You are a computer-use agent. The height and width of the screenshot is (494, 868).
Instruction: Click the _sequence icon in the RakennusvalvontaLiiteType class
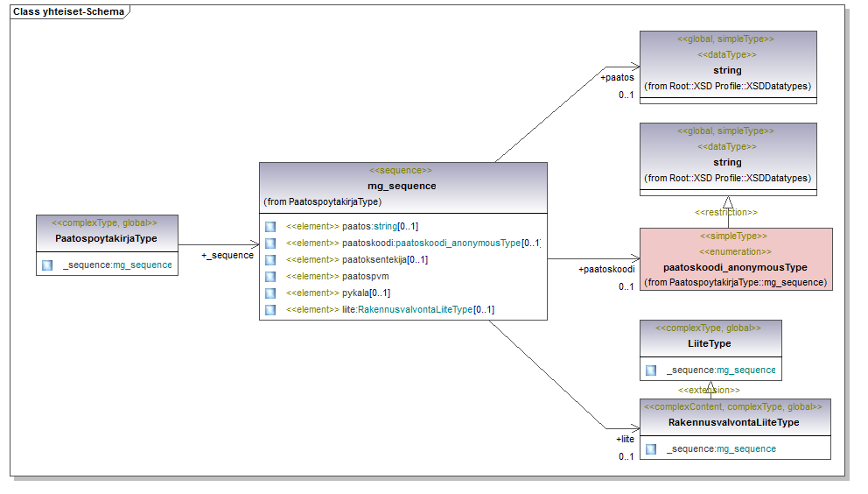(x=651, y=449)
